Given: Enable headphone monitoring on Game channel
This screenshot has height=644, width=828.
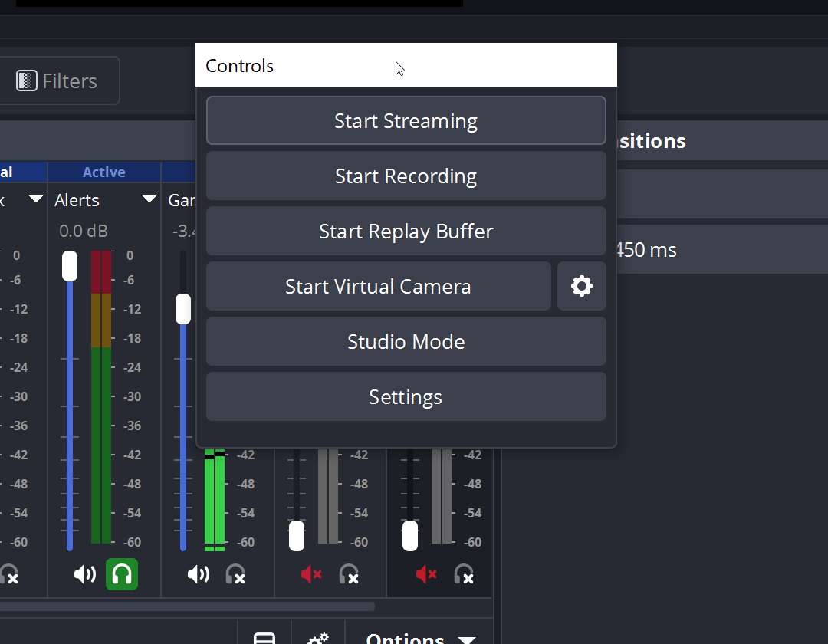Looking at the screenshot, I should (235, 574).
